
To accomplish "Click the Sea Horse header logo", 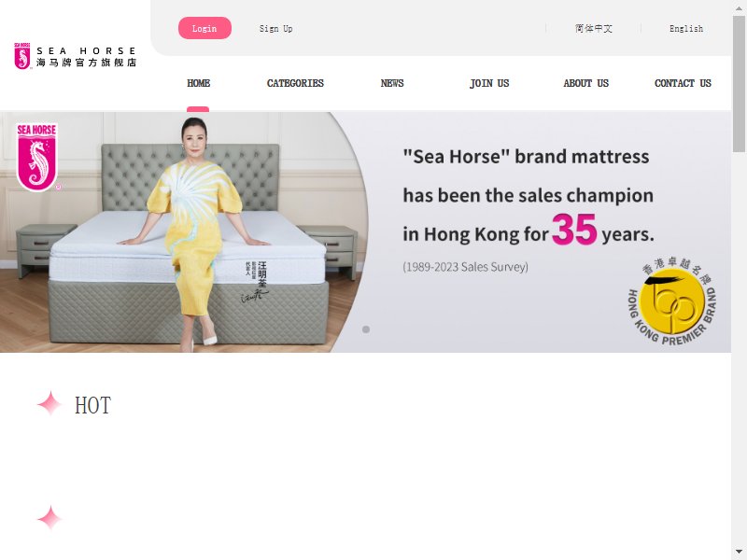I will 76,56.
